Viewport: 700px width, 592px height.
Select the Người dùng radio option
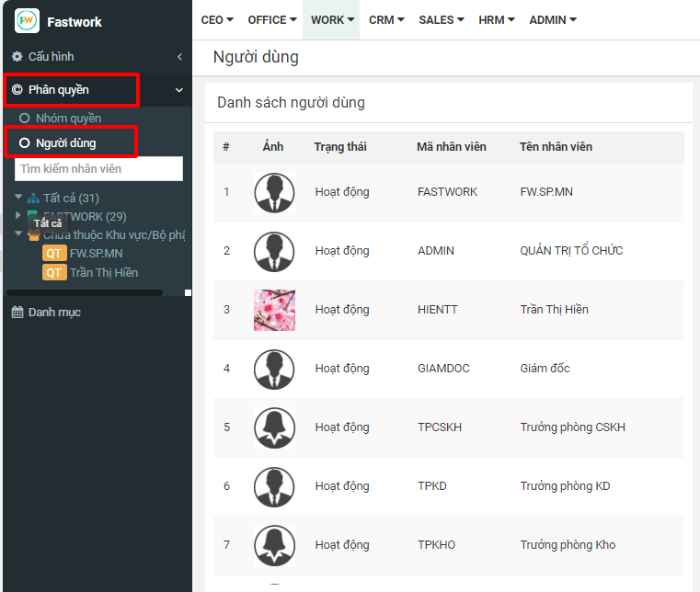[25, 143]
